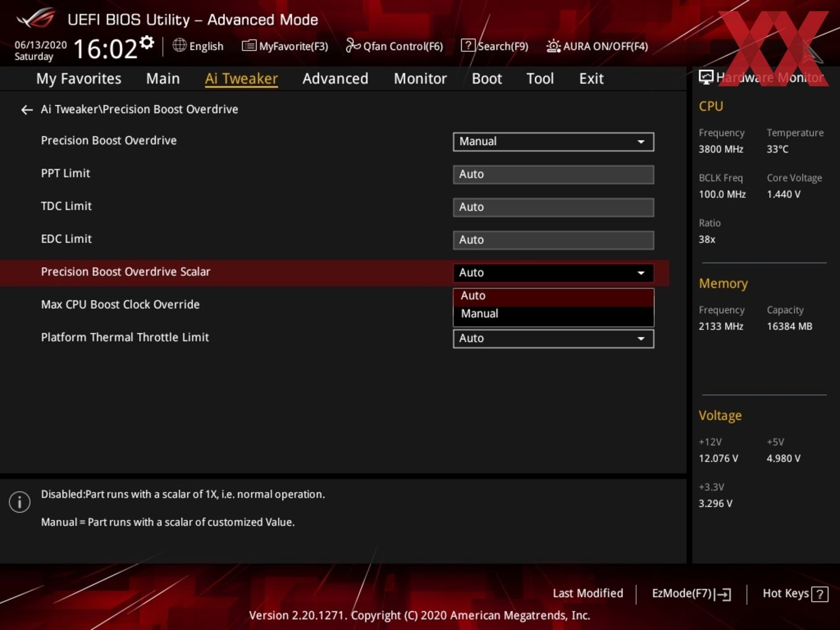Viewport: 840px width, 630px height.
Task: Switch to EzMode(F7)
Action: [691, 594]
